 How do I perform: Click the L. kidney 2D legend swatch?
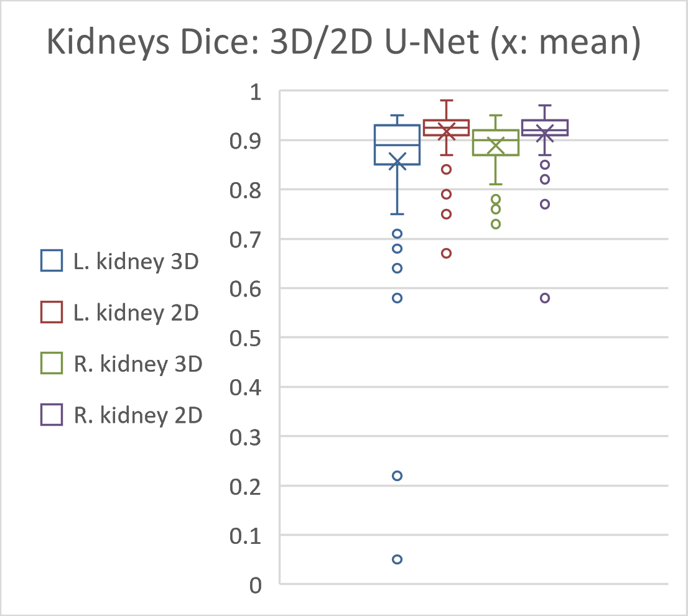click(52, 312)
